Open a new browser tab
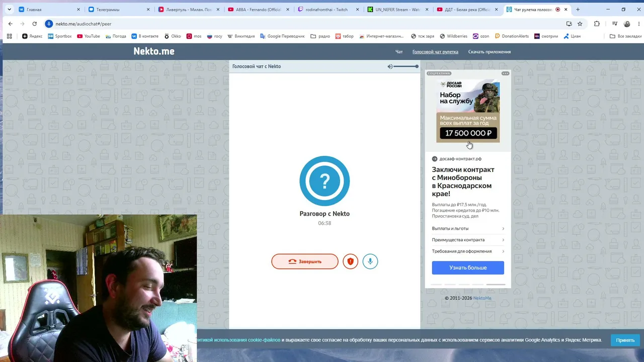The width and height of the screenshot is (644, 362). click(x=578, y=10)
